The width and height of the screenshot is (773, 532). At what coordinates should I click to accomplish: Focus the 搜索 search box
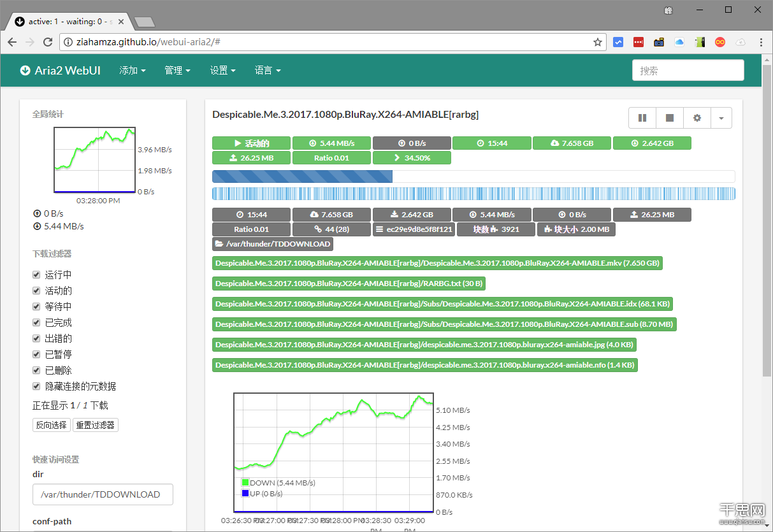[688, 70]
